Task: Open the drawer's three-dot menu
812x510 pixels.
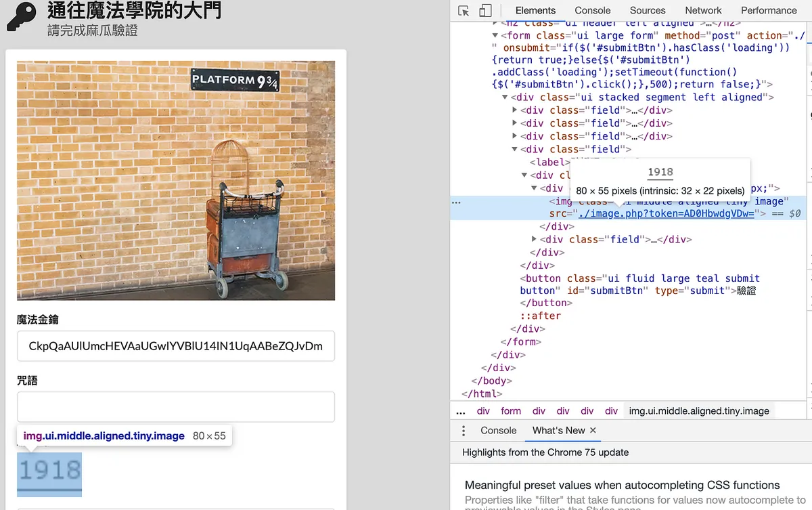Action: coord(464,431)
